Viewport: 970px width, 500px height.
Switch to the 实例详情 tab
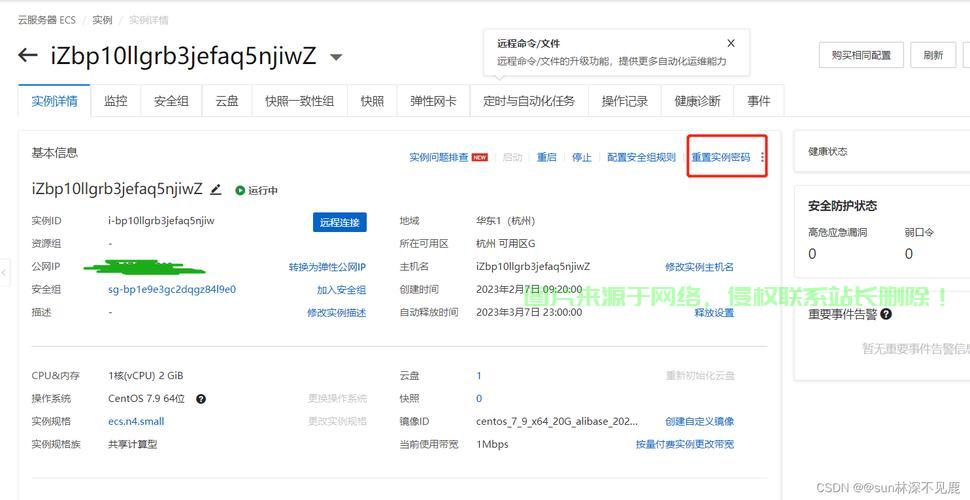(54, 101)
